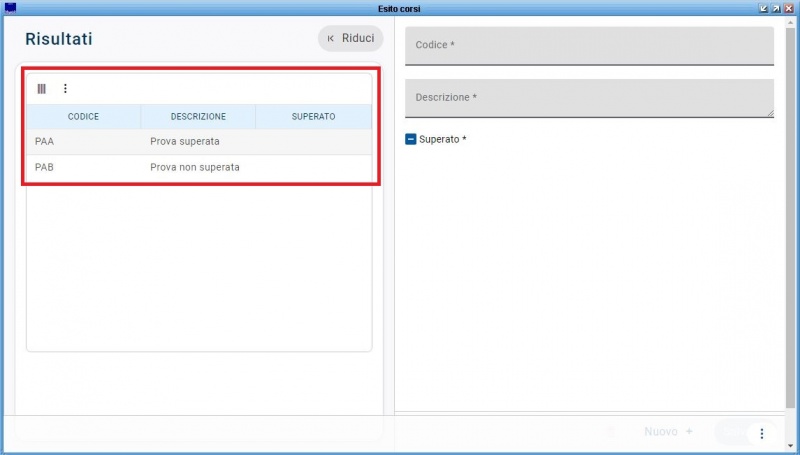
Task: Open the three-dot menu in the bottom right
Action: (x=761, y=433)
